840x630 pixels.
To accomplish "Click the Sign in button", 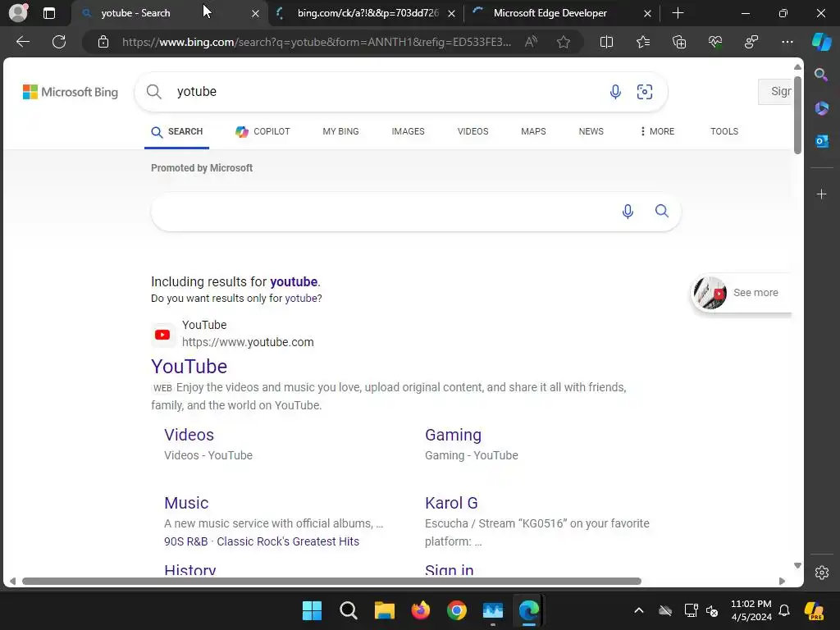I will pyautogui.click(x=775, y=92).
